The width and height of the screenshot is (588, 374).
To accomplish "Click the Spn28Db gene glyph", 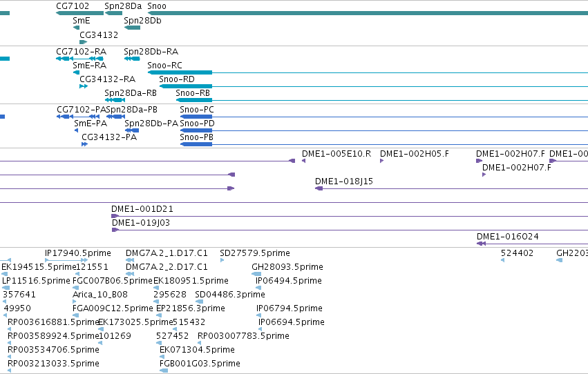I will pos(133,28).
